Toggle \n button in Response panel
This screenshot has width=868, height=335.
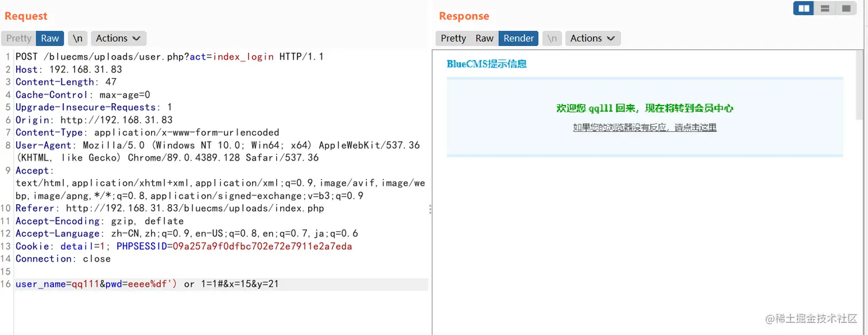(x=552, y=38)
